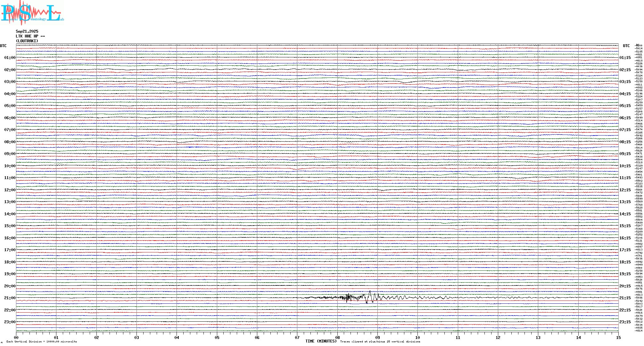
Task: Click the 18:00 hour label on the left
Action: [x=10, y=262]
